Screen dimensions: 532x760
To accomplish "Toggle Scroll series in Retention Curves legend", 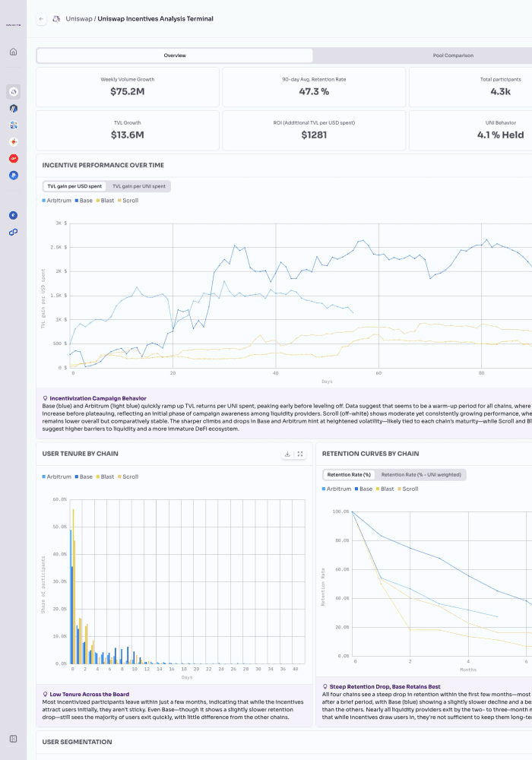I will (x=408, y=489).
